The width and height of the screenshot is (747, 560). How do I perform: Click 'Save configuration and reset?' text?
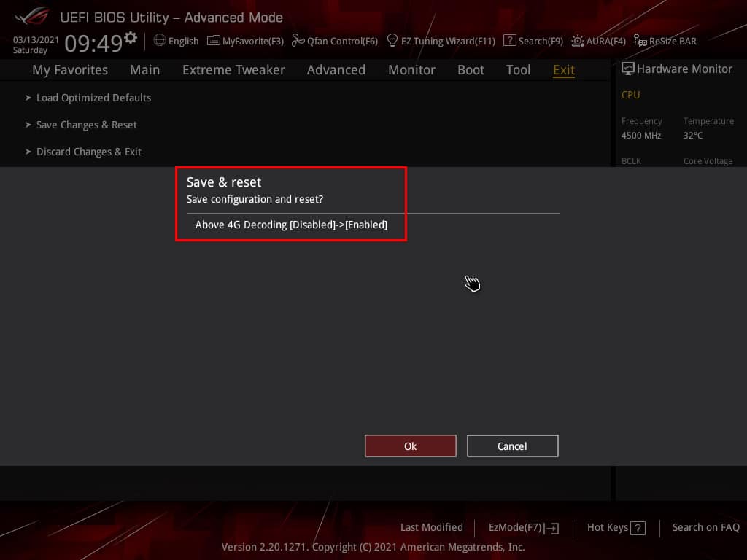pyautogui.click(x=255, y=199)
